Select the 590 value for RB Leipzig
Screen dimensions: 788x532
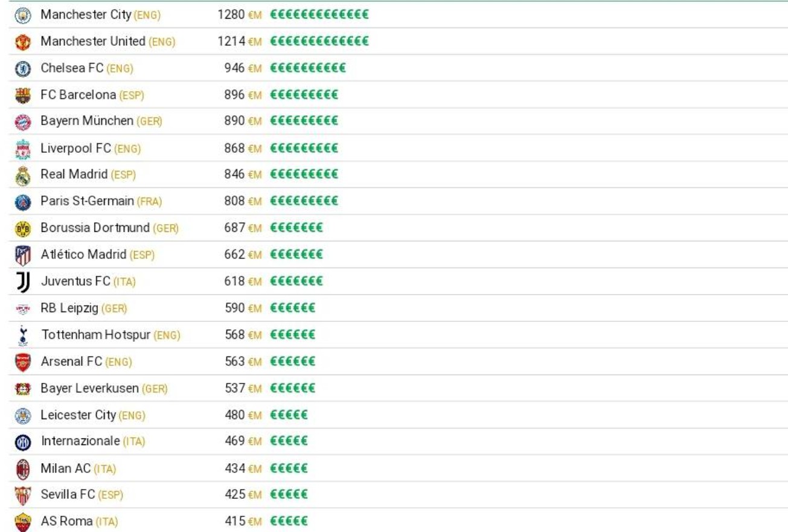pyautogui.click(x=235, y=309)
